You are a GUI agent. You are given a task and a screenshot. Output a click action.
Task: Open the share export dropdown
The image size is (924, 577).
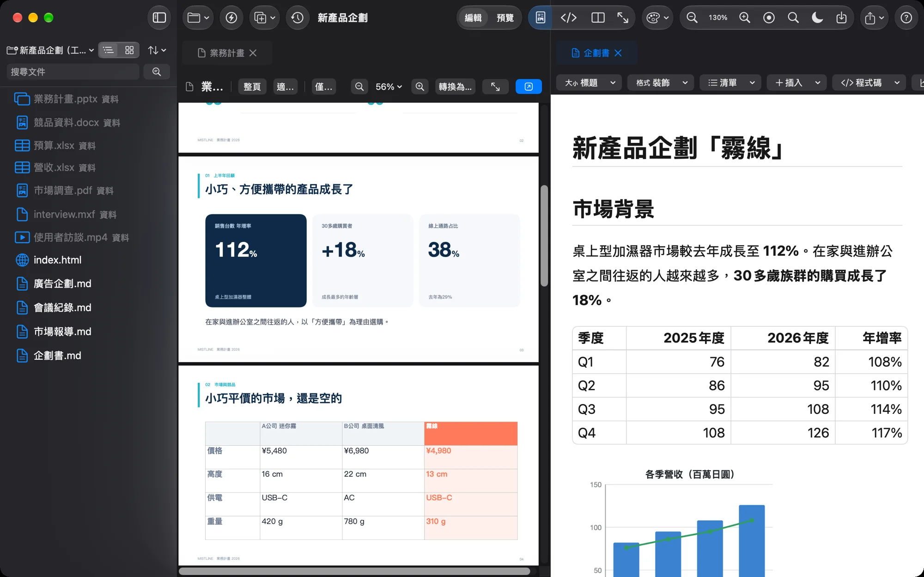[874, 18]
